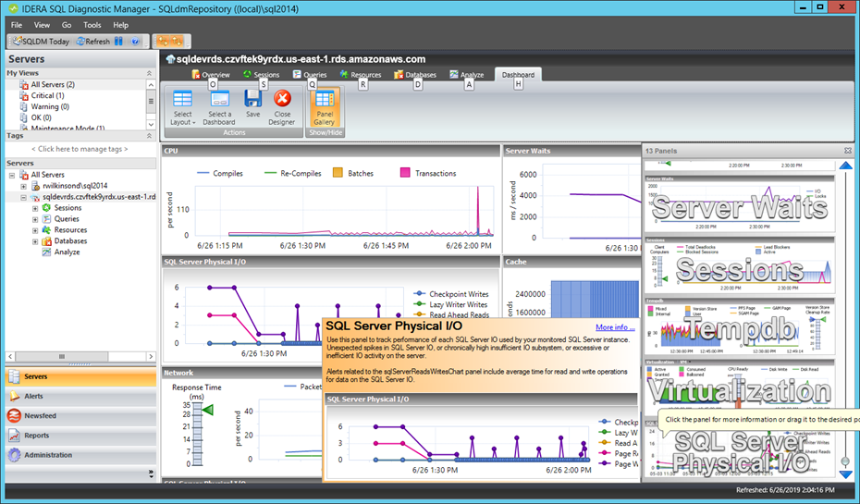
Task: Click the pause icon beside Refresh
Action: point(118,41)
